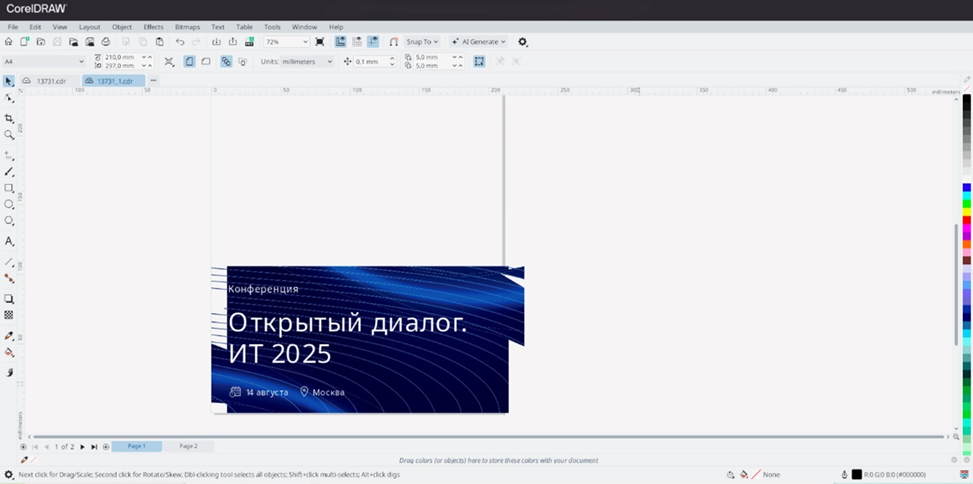This screenshot has height=484, width=973.
Task: Select the Text tool
Action: coord(9,241)
